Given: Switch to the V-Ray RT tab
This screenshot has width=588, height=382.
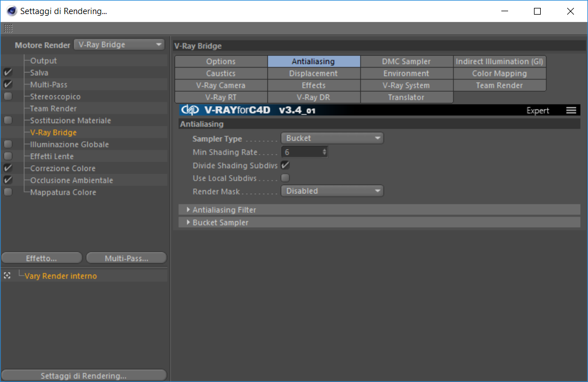Looking at the screenshot, I should [x=221, y=97].
